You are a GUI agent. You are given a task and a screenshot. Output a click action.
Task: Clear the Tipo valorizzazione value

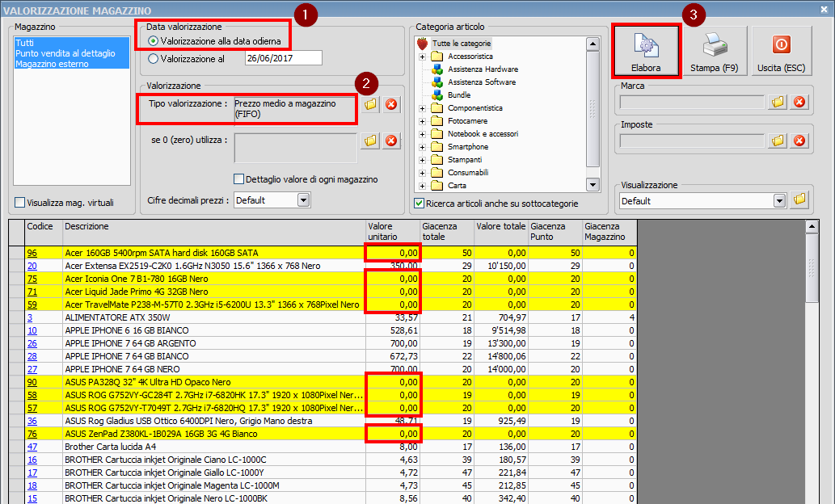click(x=391, y=104)
